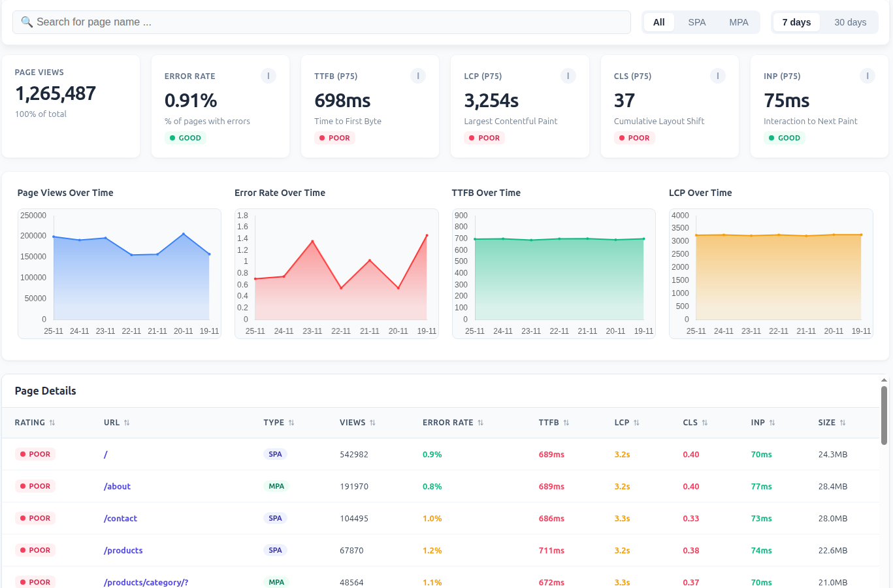The image size is (893, 588).
Task: Click the INP (P75) info icon
Action: click(x=867, y=76)
